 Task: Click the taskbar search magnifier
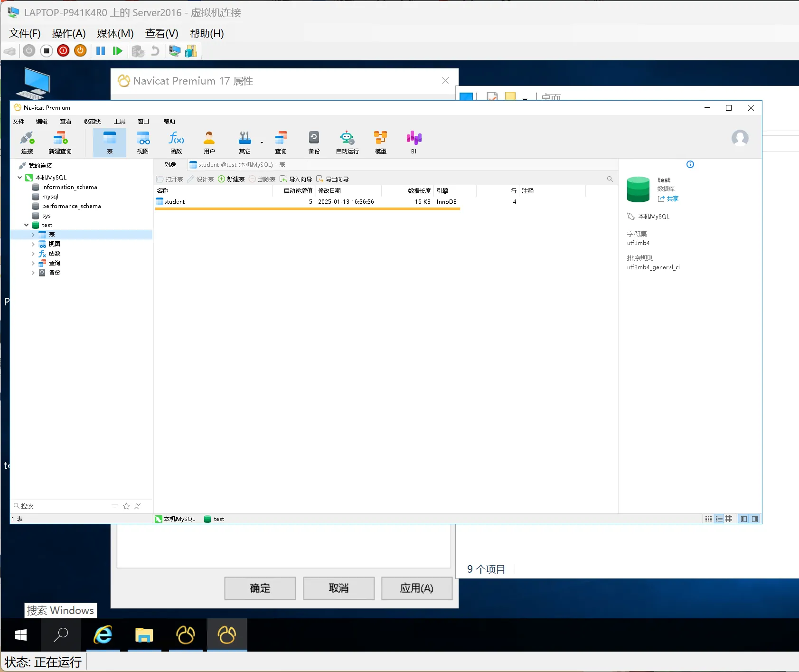(x=61, y=635)
